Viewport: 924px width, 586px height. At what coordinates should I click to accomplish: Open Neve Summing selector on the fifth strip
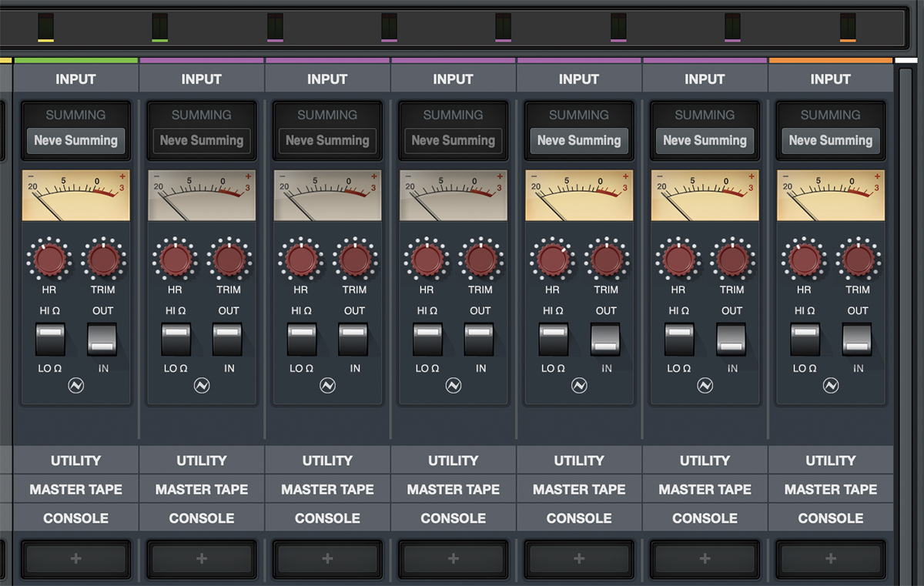579,141
